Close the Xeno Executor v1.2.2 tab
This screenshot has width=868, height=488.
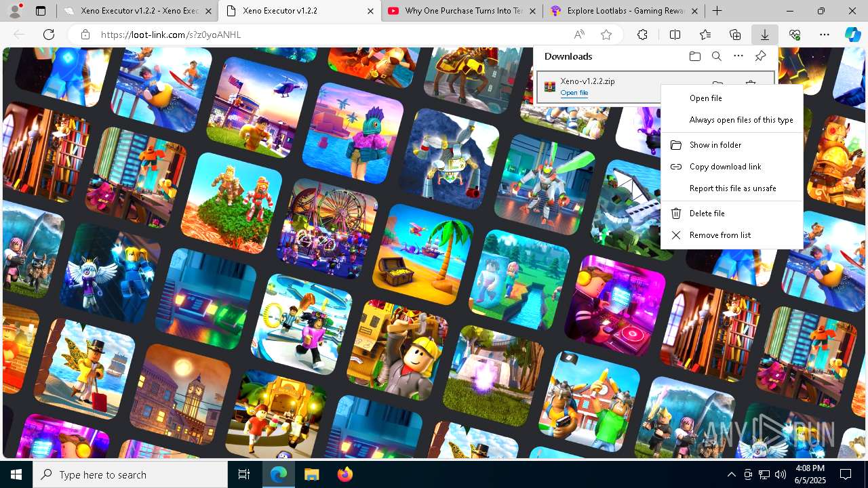370,11
